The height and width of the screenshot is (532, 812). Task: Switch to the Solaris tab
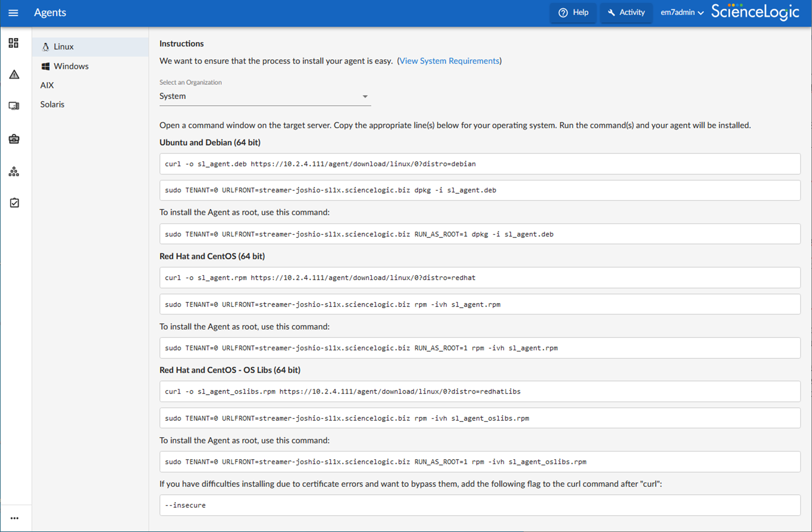pos(52,104)
